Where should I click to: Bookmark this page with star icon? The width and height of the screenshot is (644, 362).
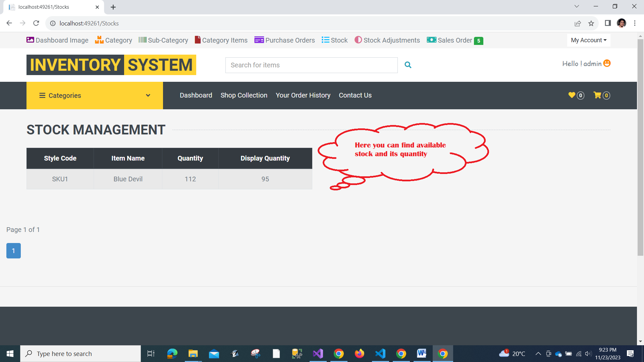tap(591, 23)
